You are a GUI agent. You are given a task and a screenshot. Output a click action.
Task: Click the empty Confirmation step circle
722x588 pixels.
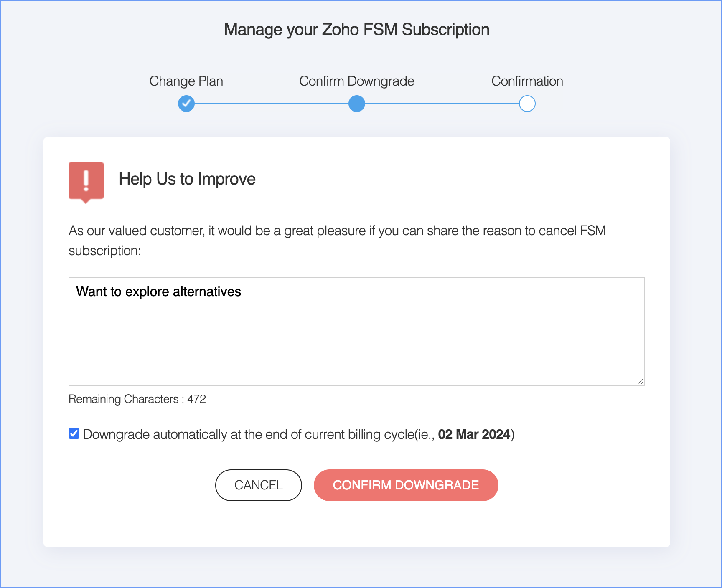(527, 104)
